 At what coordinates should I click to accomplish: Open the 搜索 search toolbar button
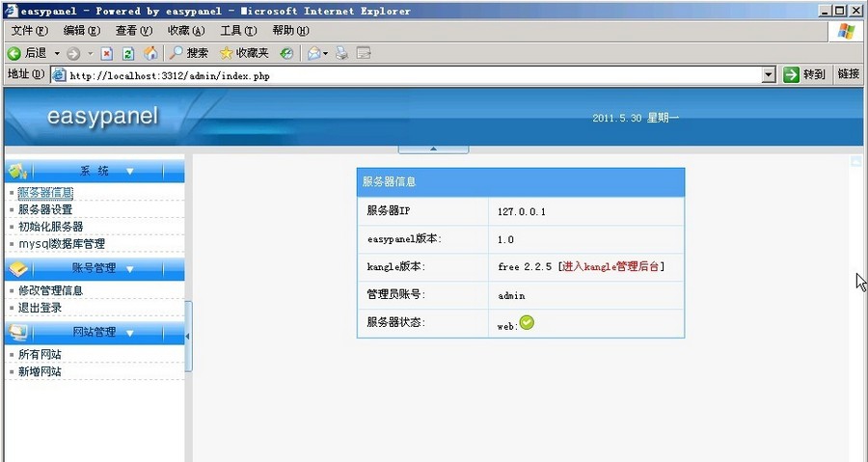(x=189, y=53)
